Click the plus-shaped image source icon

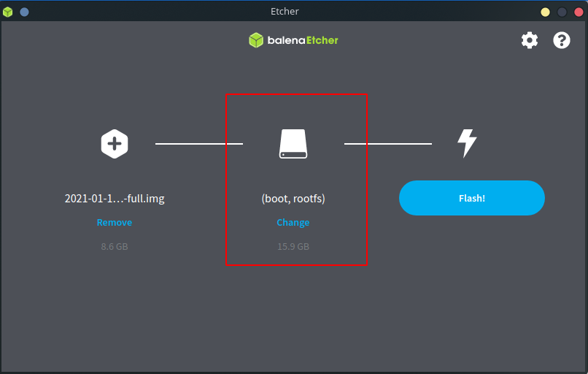click(115, 143)
